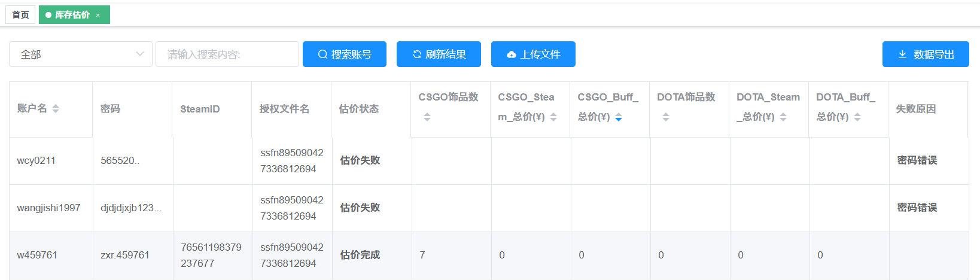Image resolution: width=980 pixels, height=280 pixels.
Task: Focus the 请输入搜索内容 search field
Action: [x=227, y=54]
